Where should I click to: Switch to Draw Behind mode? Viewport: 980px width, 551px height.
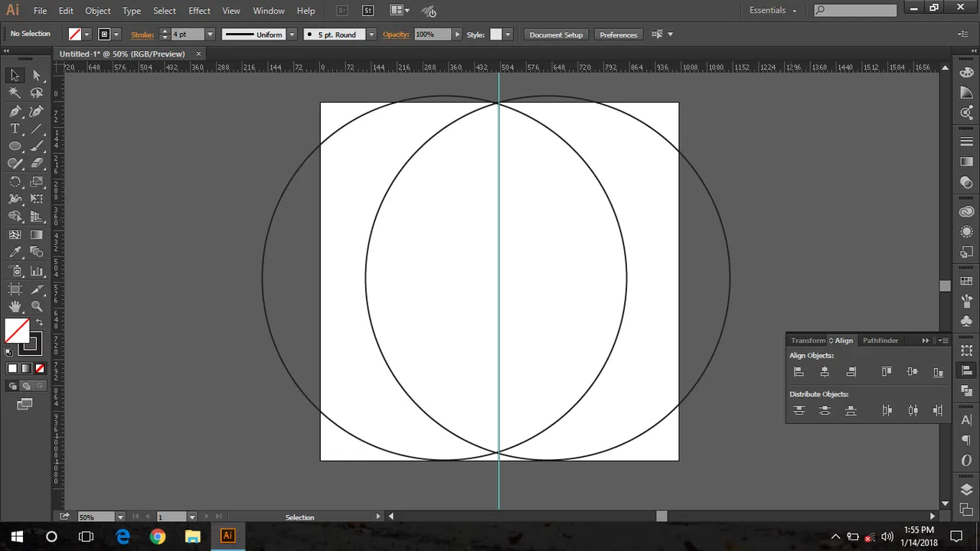pos(26,386)
